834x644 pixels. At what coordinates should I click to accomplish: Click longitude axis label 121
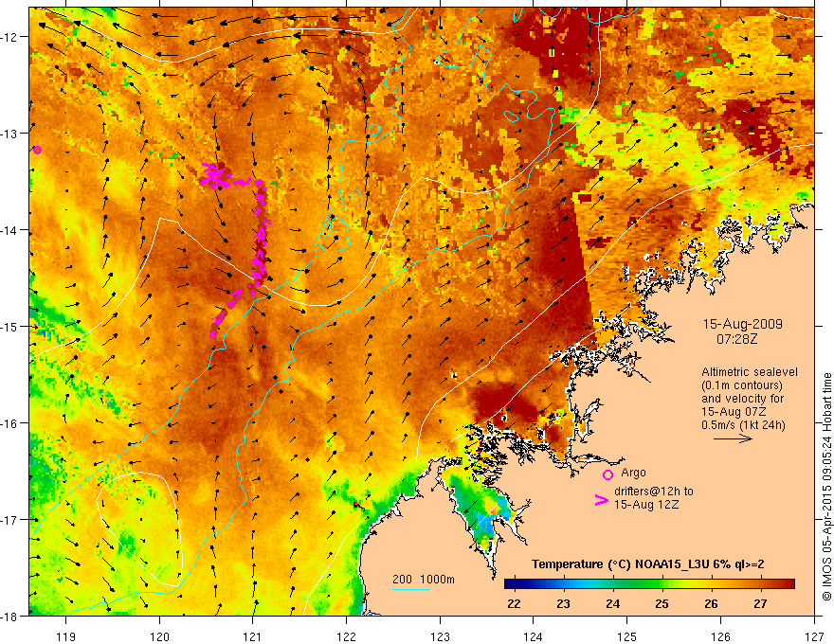point(253,636)
